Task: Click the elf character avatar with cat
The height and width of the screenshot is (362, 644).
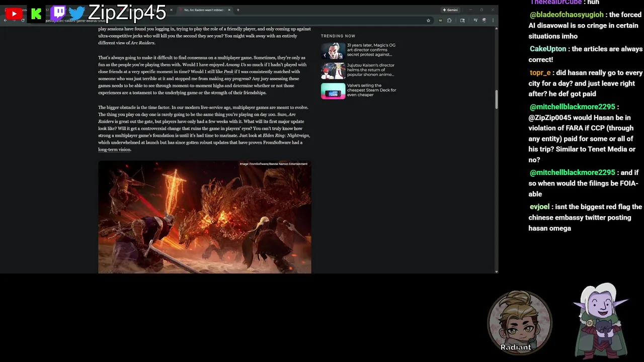Action: click(x=601, y=320)
